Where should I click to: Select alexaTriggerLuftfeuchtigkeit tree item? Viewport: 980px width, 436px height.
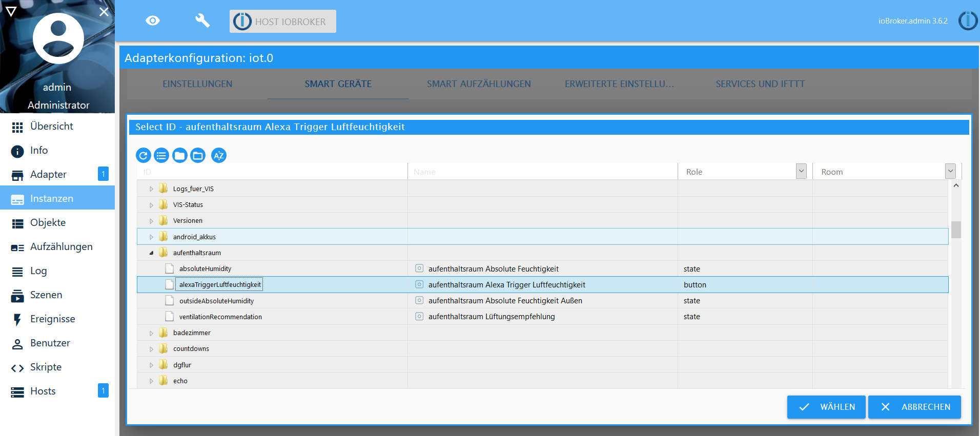pos(220,284)
